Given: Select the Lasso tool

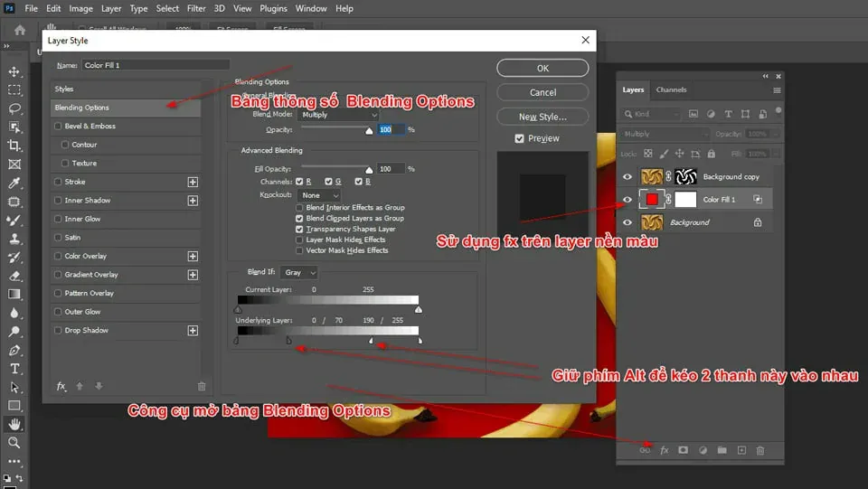Looking at the screenshot, I should pos(14,108).
